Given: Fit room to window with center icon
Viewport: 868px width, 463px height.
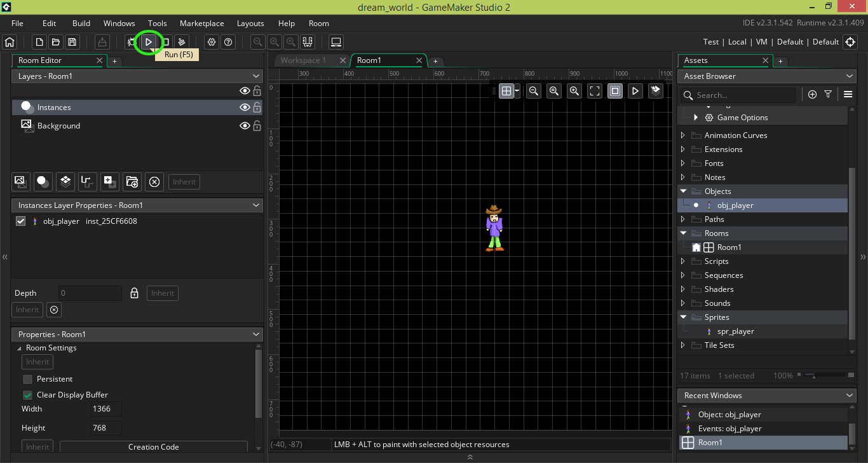Looking at the screenshot, I should pyautogui.click(x=595, y=91).
